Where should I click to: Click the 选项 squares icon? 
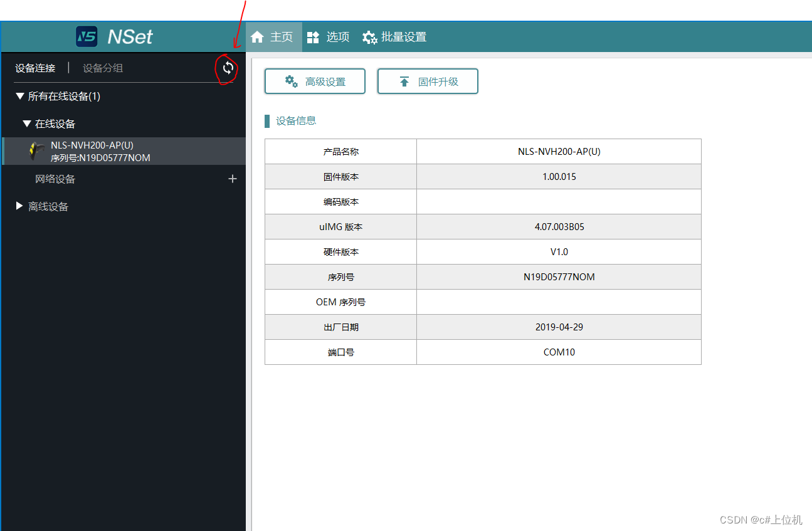[x=313, y=37]
